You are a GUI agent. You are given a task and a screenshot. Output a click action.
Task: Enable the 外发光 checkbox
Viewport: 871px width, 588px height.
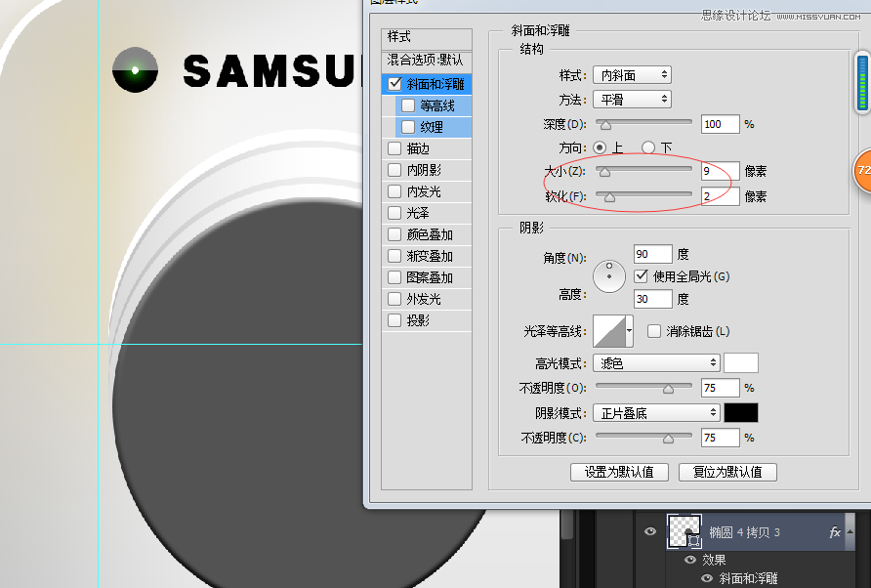(x=394, y=299)
